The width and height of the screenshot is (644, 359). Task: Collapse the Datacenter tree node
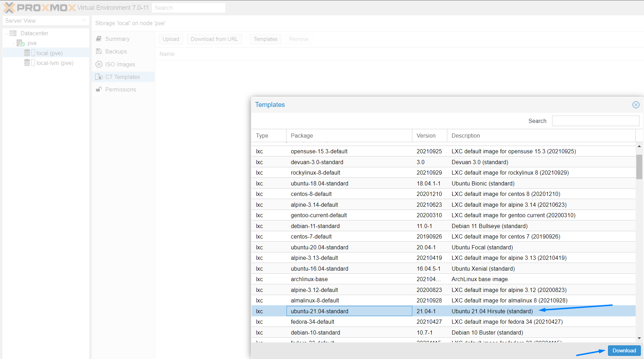(7, 34)
